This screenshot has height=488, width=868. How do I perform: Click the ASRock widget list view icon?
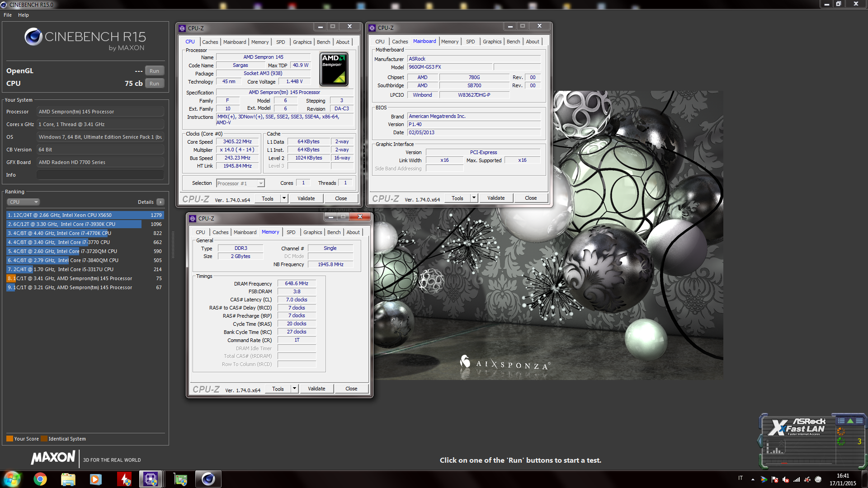tap(841, 421)
